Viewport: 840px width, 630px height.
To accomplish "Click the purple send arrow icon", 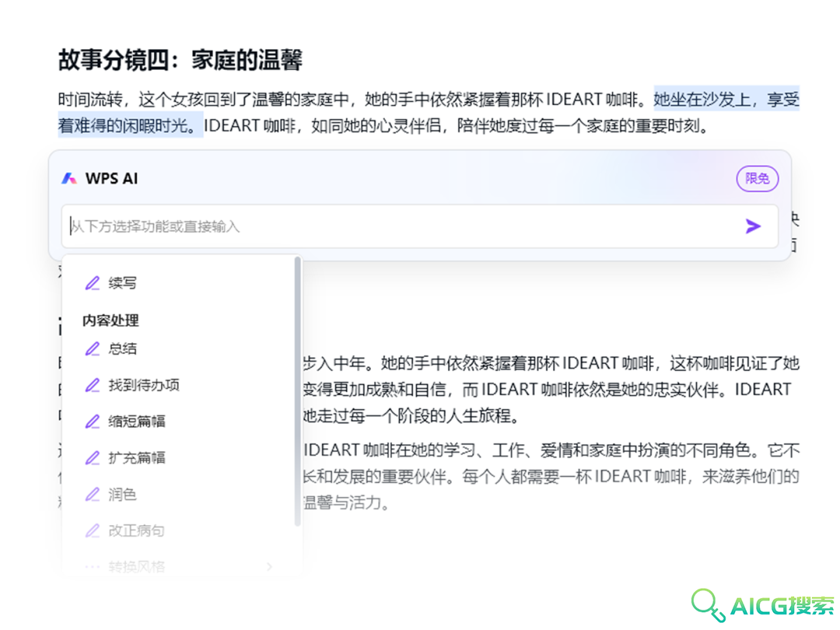I will coord(753,226).
